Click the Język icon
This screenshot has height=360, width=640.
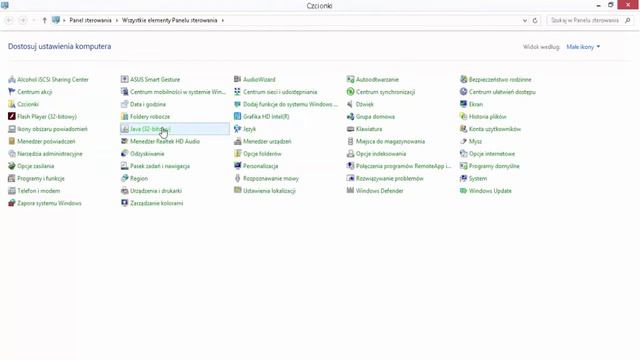(x=237, y=129)
